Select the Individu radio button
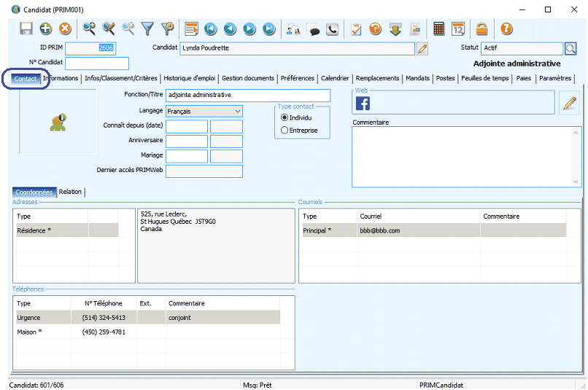588x390 pixels. click(285, 117)
